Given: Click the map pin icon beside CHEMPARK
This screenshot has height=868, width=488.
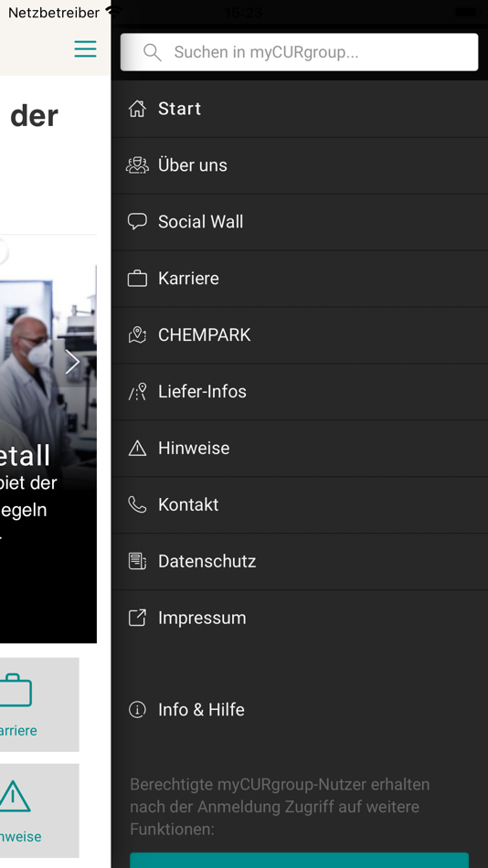Looking at the screenshot, I should (x=137, y=334).
